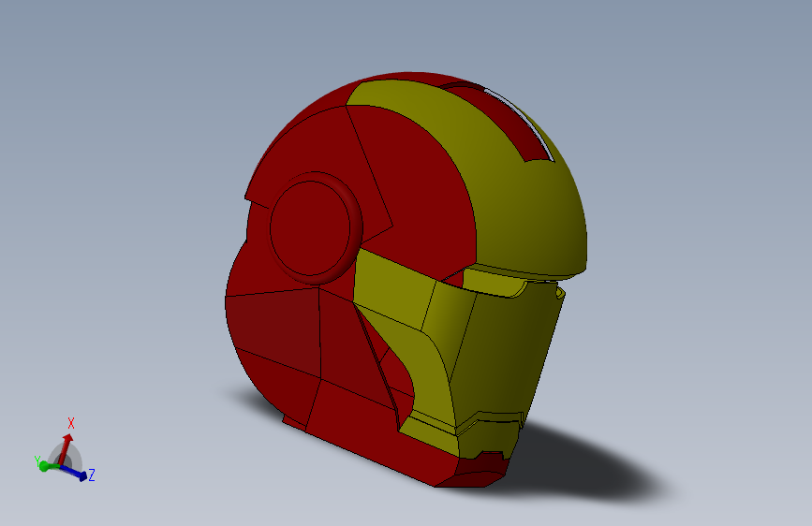This screenshot has height=526, width=812.
Task: Select the yellow eye slot face
Action: [492, 282]
